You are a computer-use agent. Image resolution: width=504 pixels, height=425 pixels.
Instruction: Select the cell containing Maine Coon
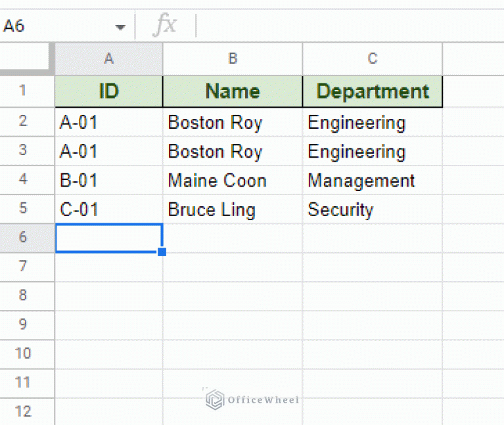click(x=233, y=181)
